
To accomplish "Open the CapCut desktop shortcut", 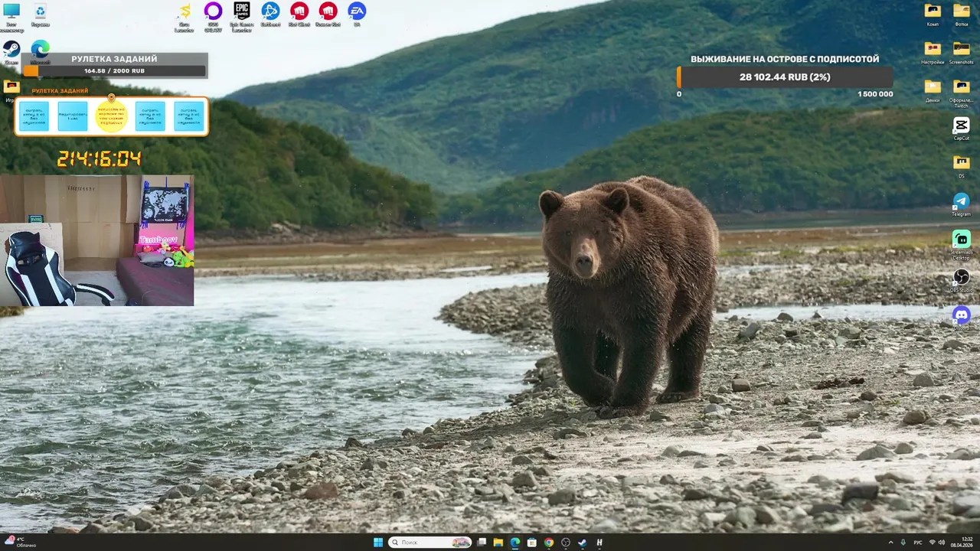I will pos(962,129).
